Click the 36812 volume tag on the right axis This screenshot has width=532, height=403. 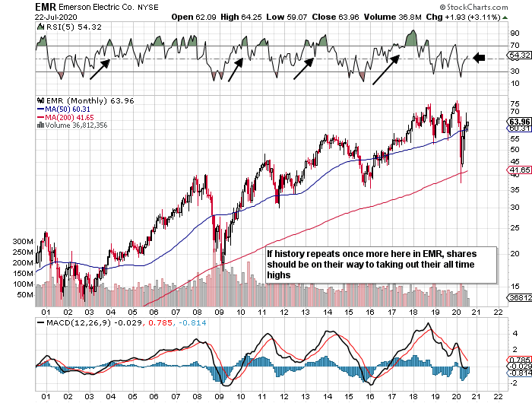(519, 298)
